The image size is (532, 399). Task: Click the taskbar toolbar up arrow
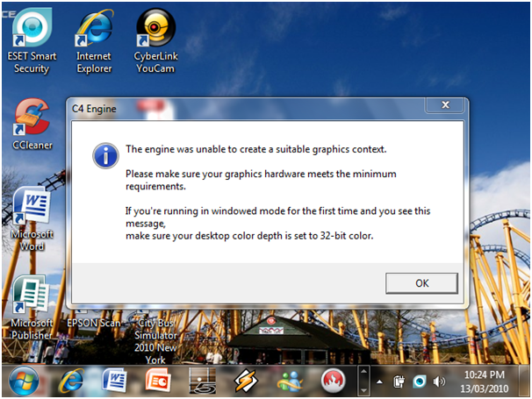[363, 371]
